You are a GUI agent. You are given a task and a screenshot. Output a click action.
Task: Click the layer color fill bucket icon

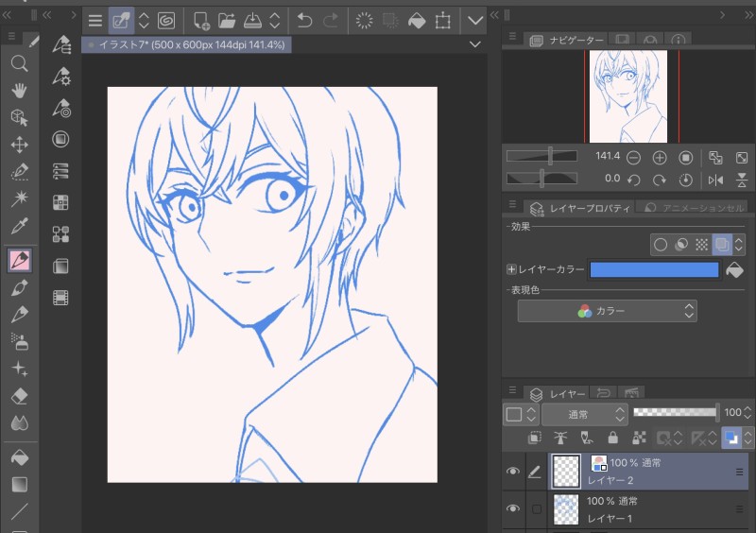click(x=734, y=269)
